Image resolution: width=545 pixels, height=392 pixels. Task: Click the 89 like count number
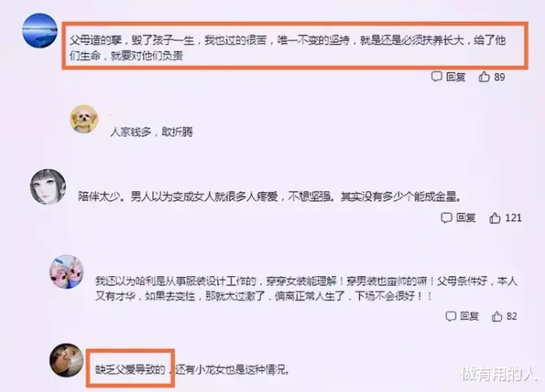point(500,77)
